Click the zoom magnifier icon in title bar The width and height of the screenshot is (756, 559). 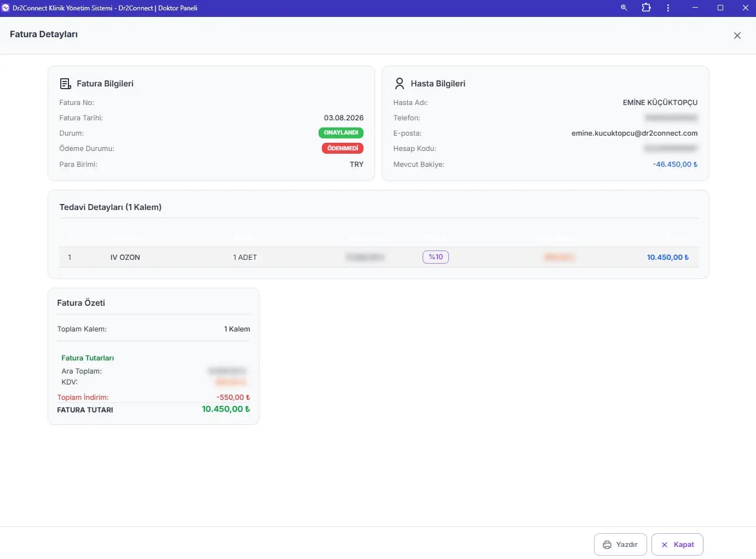[x=624, y=8]
